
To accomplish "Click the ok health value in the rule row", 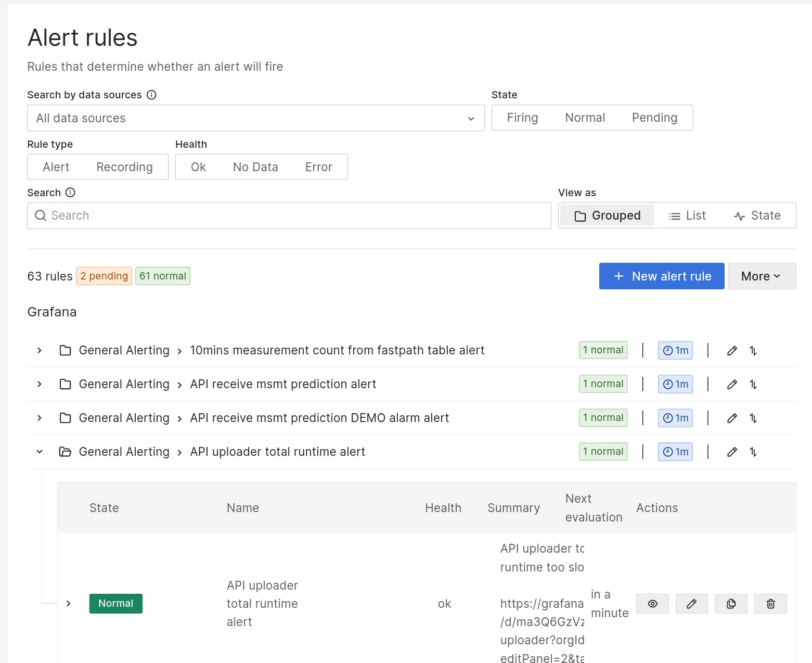I will pyautogui.click(x=444, y=604).
